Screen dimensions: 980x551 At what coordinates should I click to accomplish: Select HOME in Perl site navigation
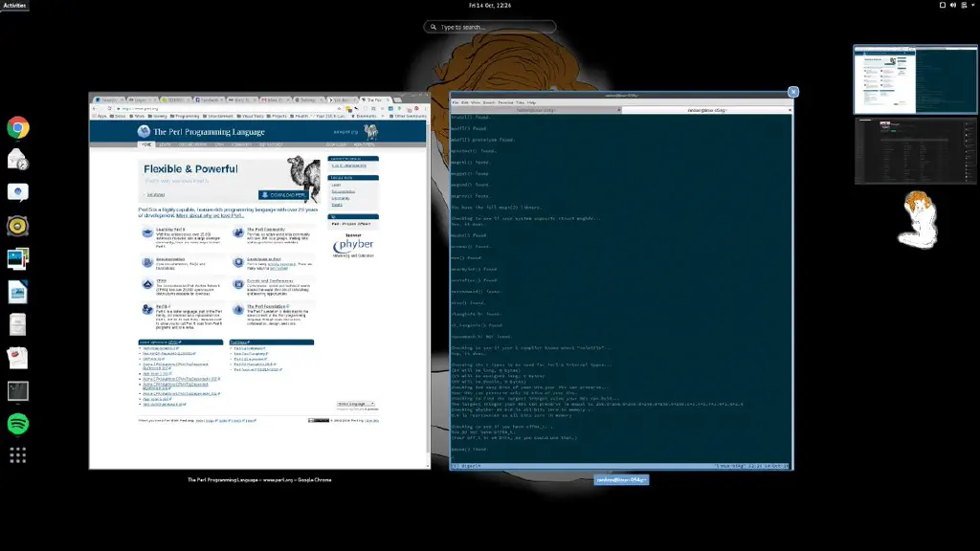[x=146, y=144]
